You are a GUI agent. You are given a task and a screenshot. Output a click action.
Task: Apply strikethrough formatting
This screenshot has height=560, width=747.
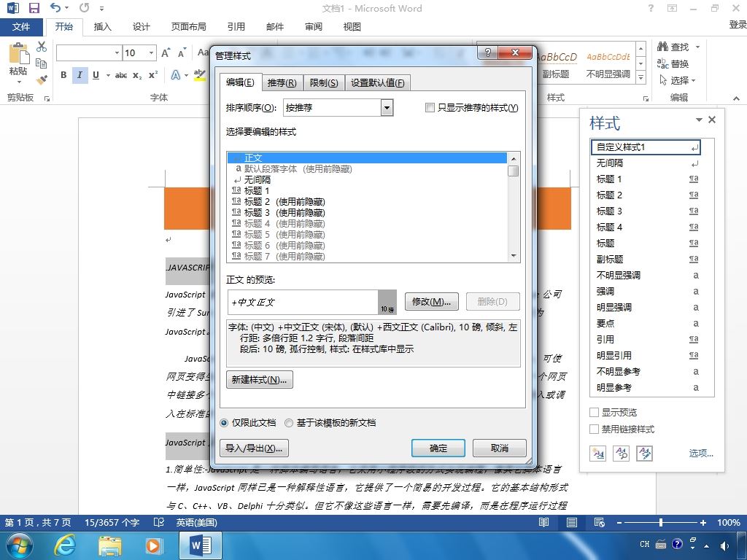121,75
